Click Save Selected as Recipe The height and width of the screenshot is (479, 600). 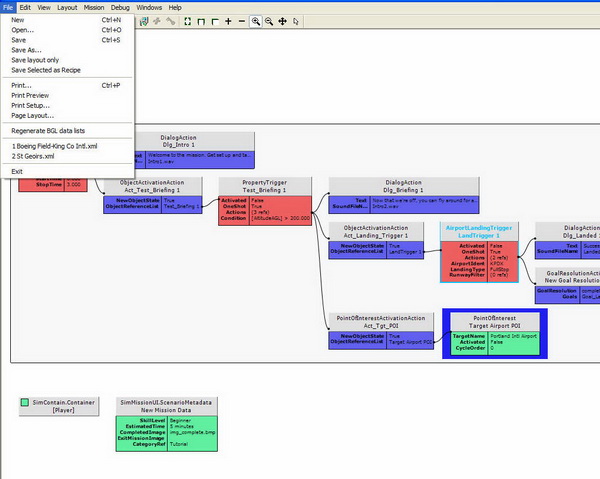46,70
